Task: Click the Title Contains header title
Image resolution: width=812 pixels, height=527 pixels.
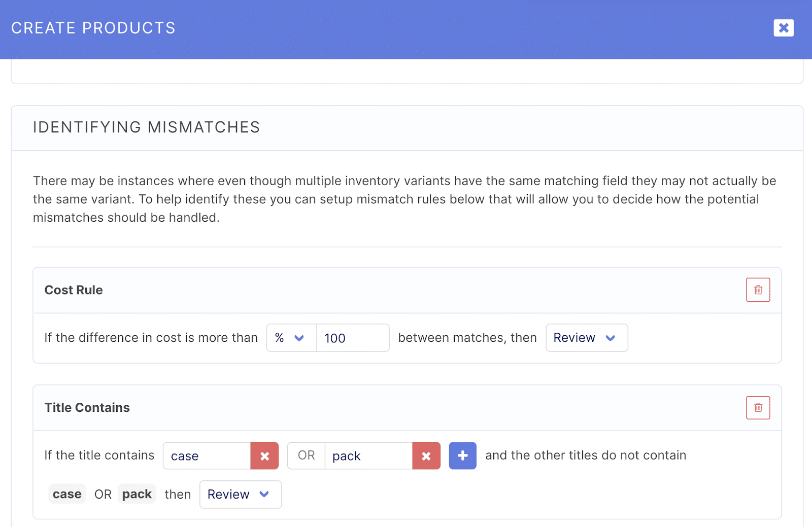Action: pyautogui.click(x=87, y=408)
